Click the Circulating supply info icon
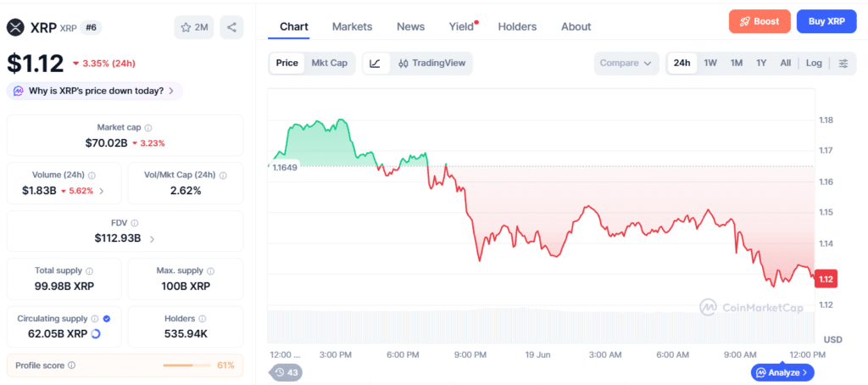868x385 pixels. (x=95, y=319)
